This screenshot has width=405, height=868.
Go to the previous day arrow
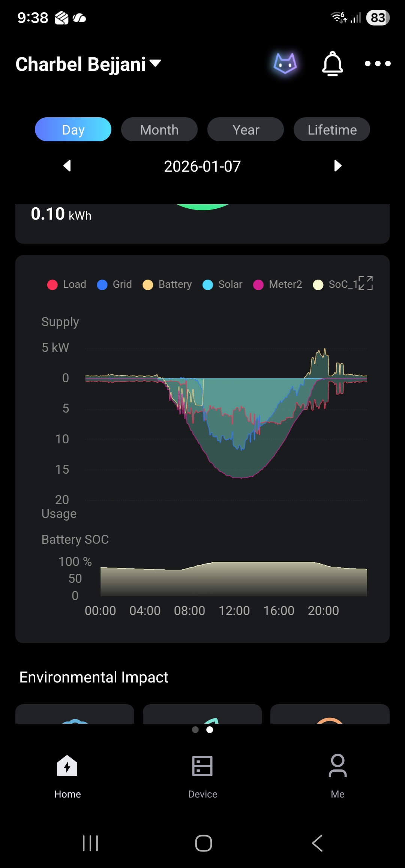(67, 166)
